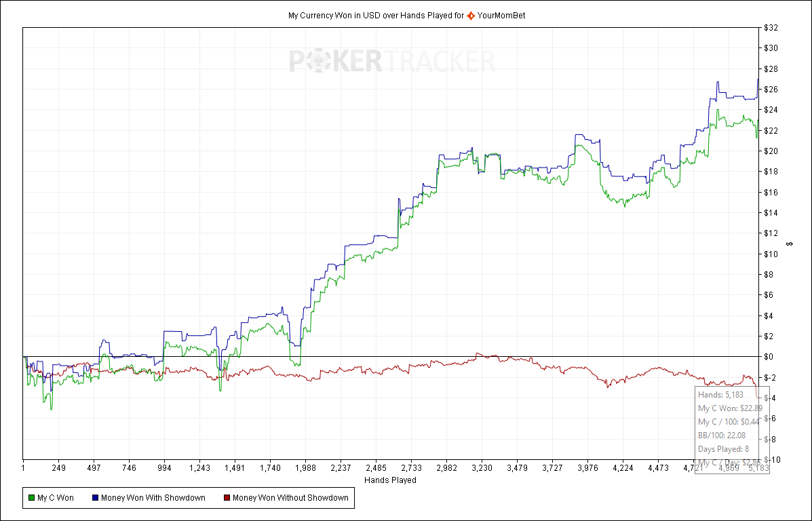Click the 4,473 tick on hands axis

(x=658, y=468)
